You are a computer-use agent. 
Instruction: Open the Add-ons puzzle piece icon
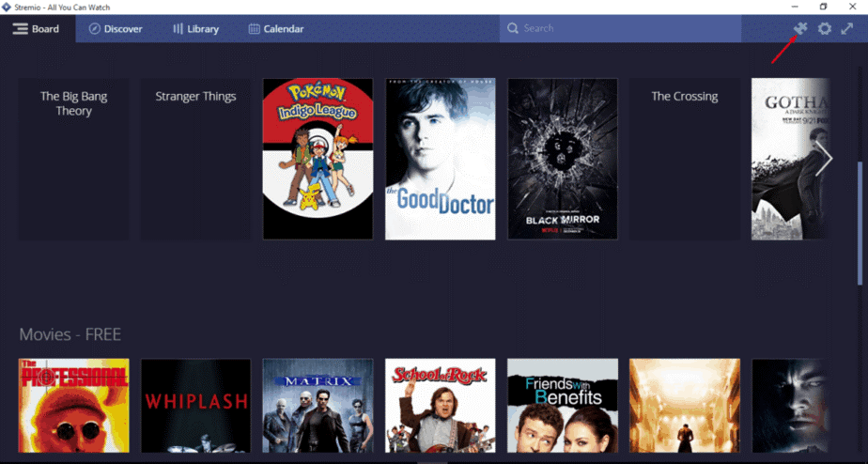[x=800, y=28]
